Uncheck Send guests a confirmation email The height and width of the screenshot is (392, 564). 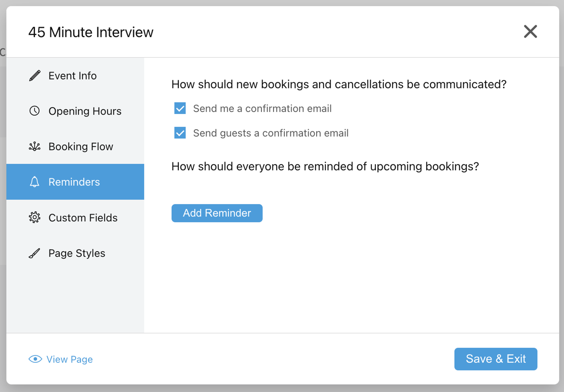(180, 133)
